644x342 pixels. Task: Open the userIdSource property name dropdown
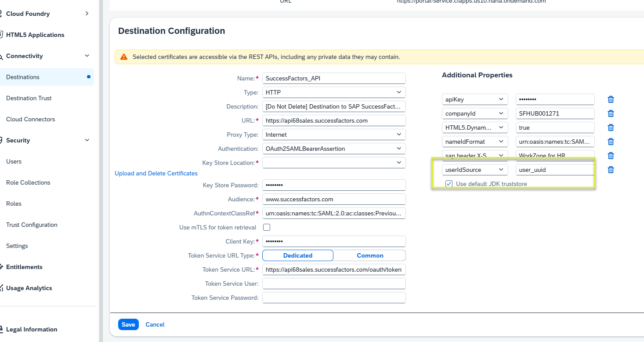475,170
